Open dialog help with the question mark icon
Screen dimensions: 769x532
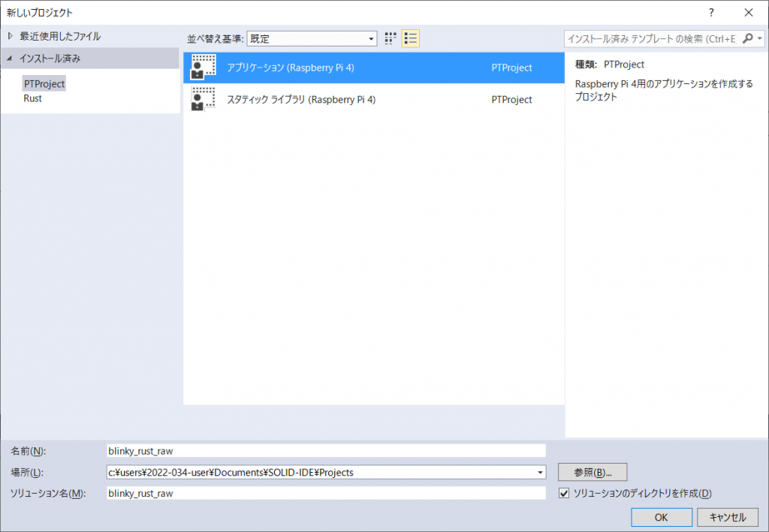coord(711,12)
